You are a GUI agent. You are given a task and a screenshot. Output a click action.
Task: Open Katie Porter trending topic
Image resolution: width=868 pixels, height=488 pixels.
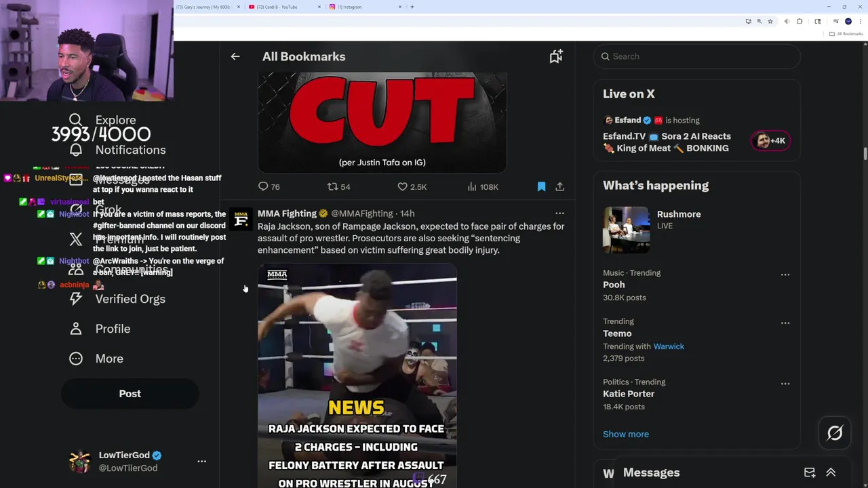[629, 394]
